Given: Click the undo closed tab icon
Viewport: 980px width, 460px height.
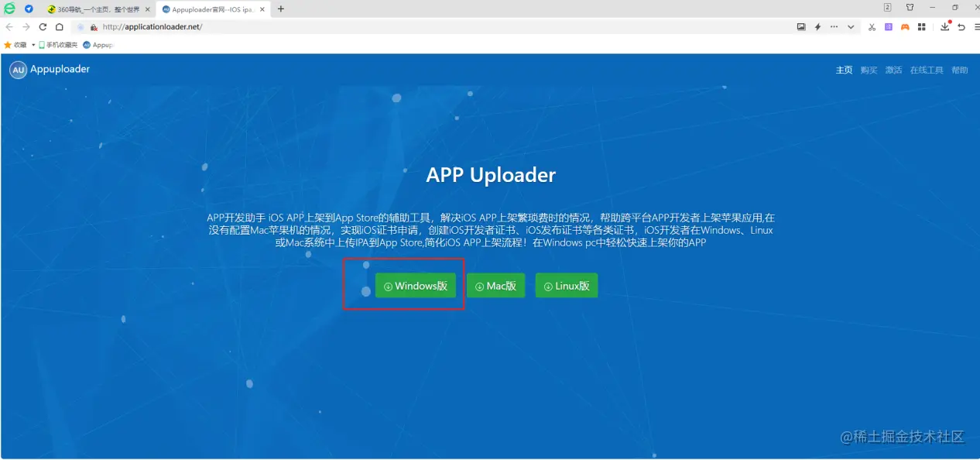Looking at the screenshot, I should [961, 26].
